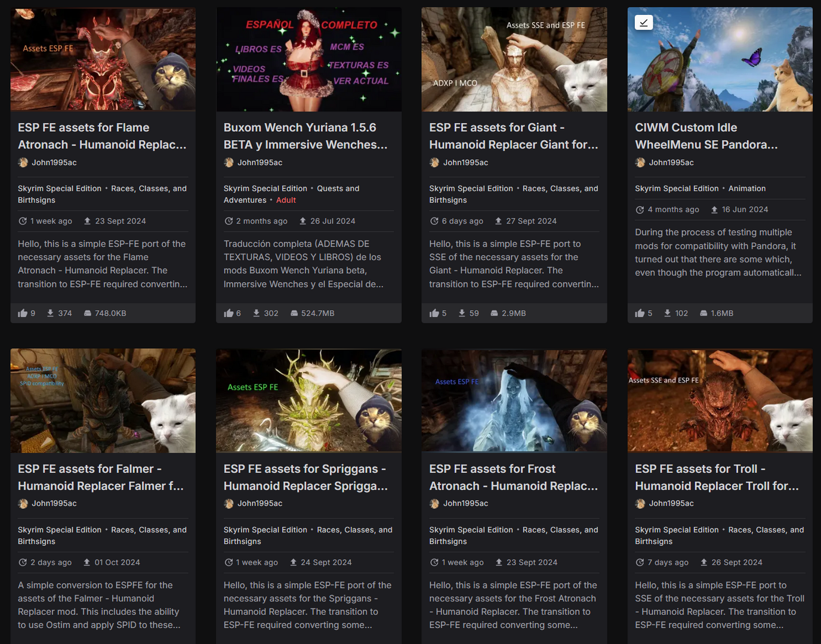Click the endorsements thumbs-up icon on Flame Atronach card
The image size is (821, 644).
[x=23, y=313]
